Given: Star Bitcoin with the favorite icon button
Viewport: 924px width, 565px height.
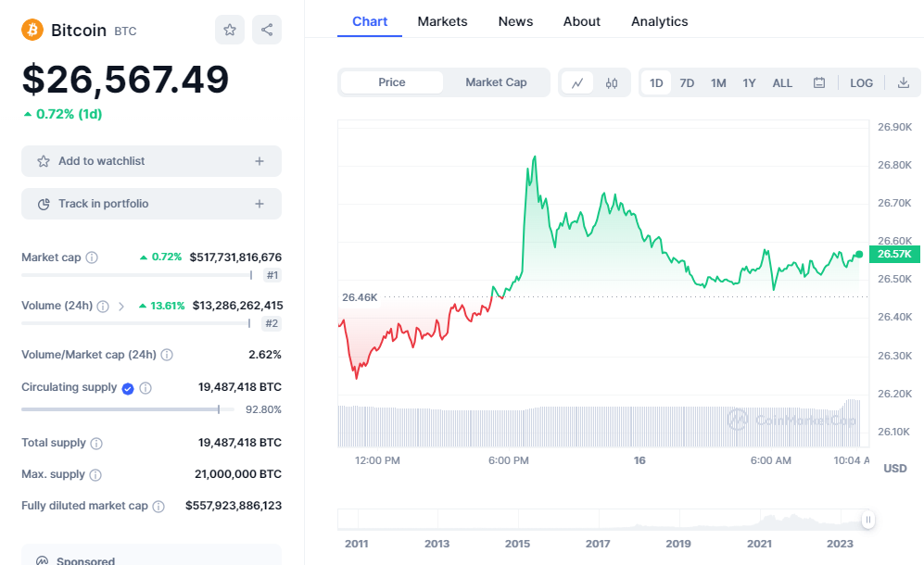Looking at the screenshot, I should [x=230, y=30].
